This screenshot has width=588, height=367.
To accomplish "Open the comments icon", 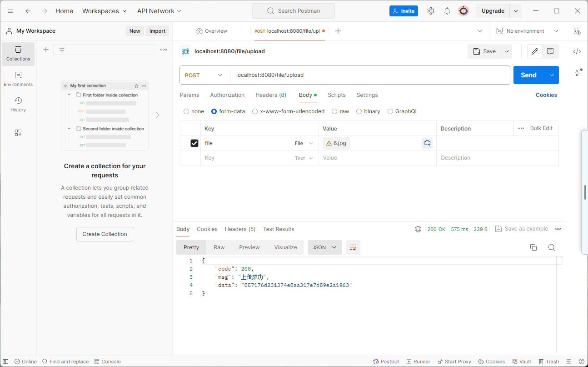I will point(550,51).
